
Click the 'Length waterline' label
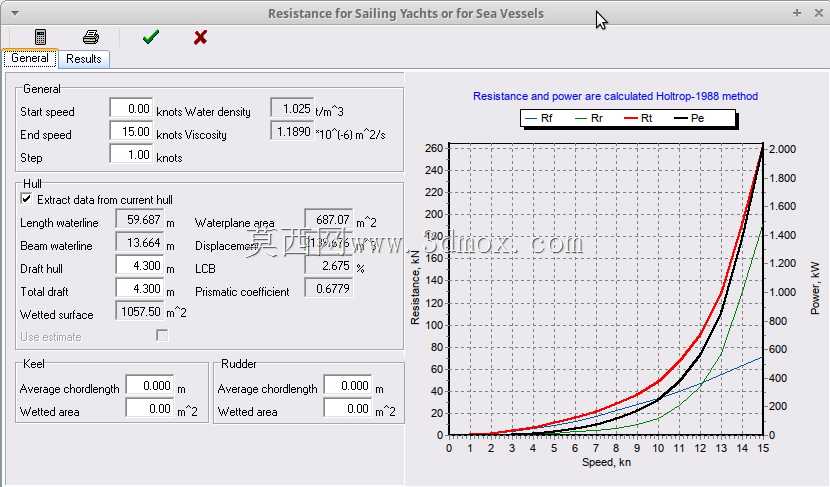point(59,223)
